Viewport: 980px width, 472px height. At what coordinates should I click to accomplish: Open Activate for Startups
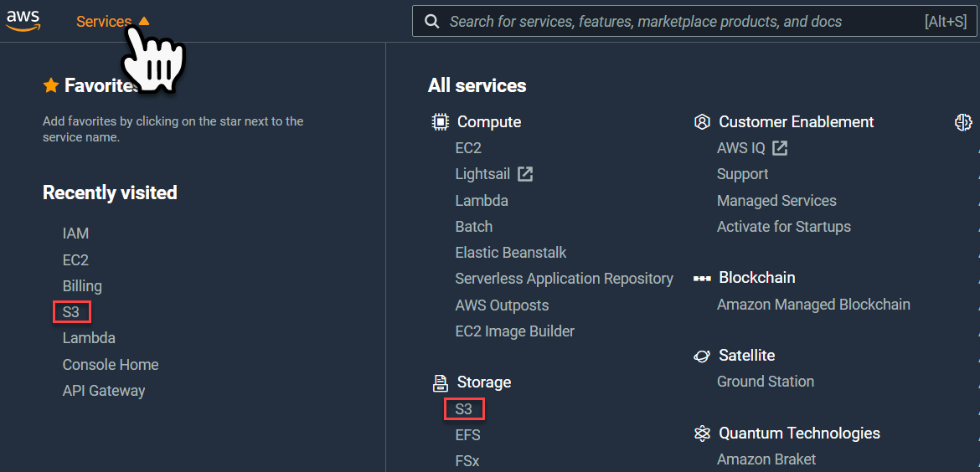784,227
